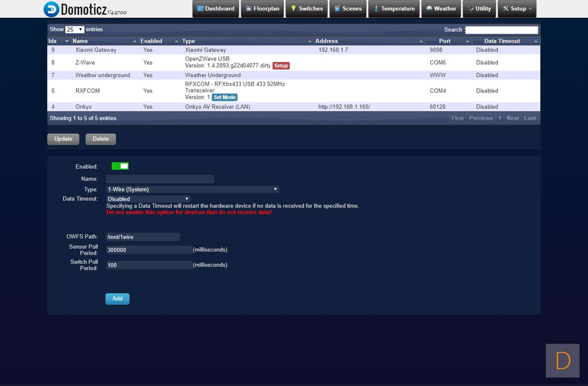Click the Add hardware button
Screen dimensions: 588x386
pos(117,299)
